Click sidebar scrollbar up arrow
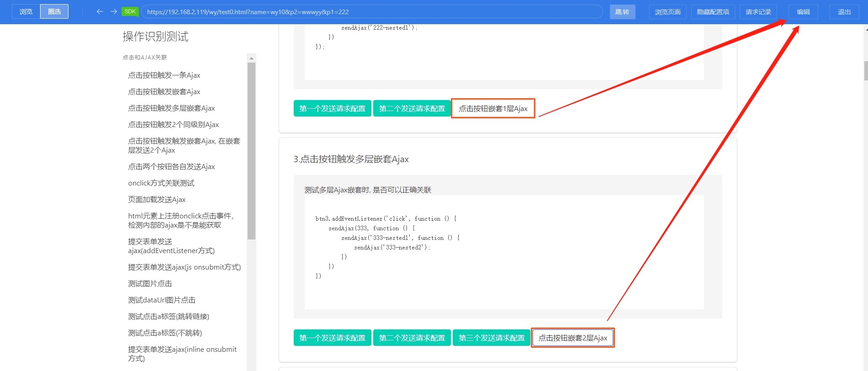This screenshot has width=868, height=371. (251, 58)
